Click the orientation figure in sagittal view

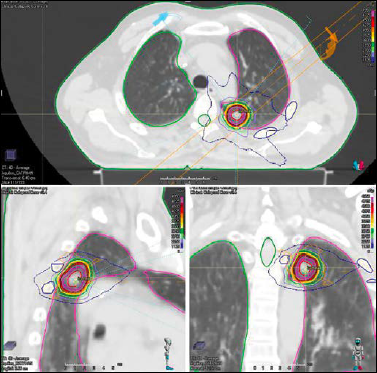170,354
